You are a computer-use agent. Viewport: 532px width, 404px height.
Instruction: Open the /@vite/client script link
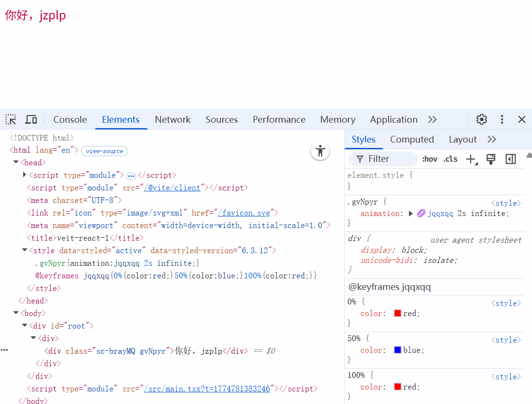(173, 188)
